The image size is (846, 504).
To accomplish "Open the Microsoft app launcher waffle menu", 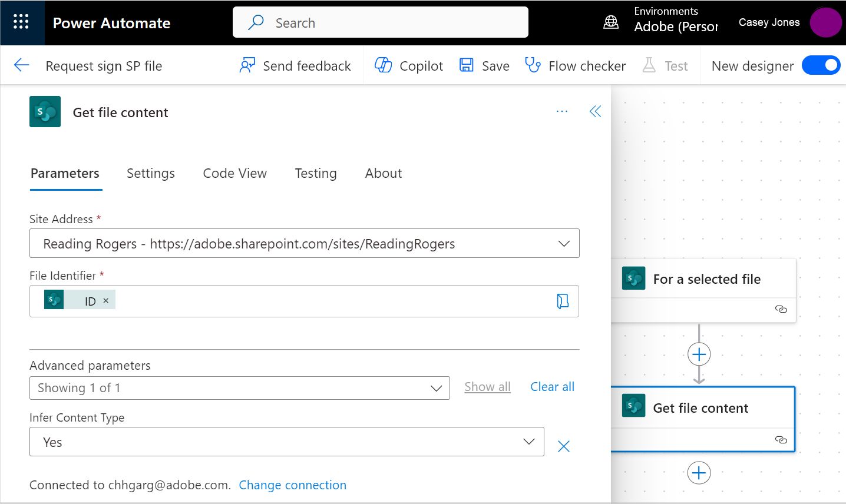I will [22, 22].
